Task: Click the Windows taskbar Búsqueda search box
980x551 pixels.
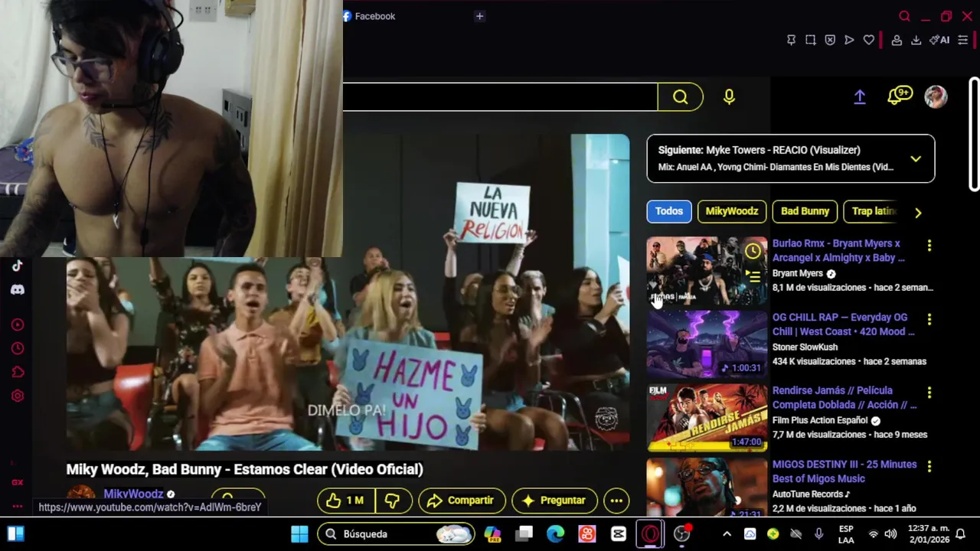Action: (x=396, y=534)
